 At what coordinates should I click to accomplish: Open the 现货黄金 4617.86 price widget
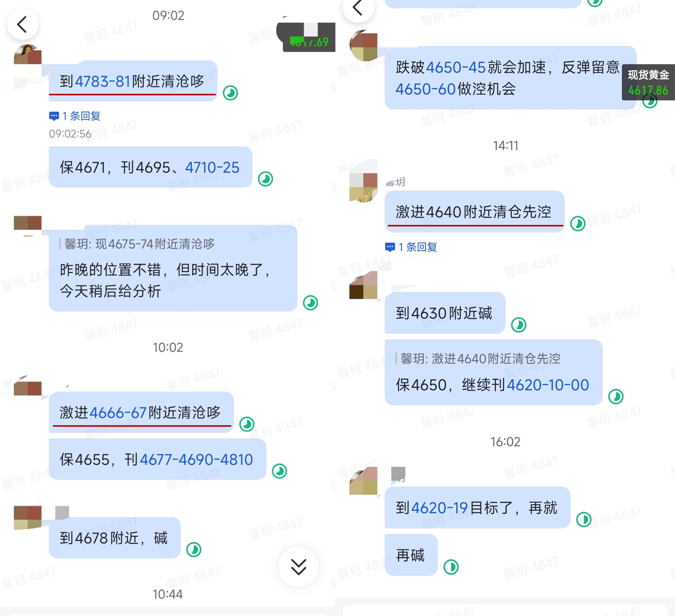(648, 82)
